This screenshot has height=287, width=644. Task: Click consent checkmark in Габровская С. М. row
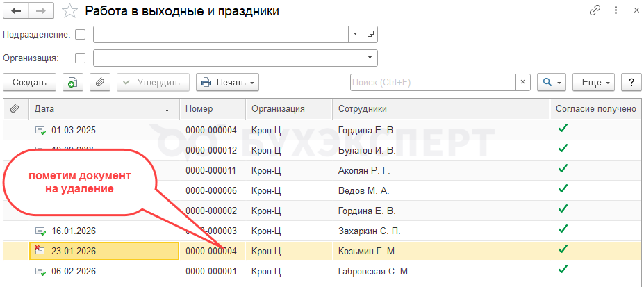(x=563, y=269)
